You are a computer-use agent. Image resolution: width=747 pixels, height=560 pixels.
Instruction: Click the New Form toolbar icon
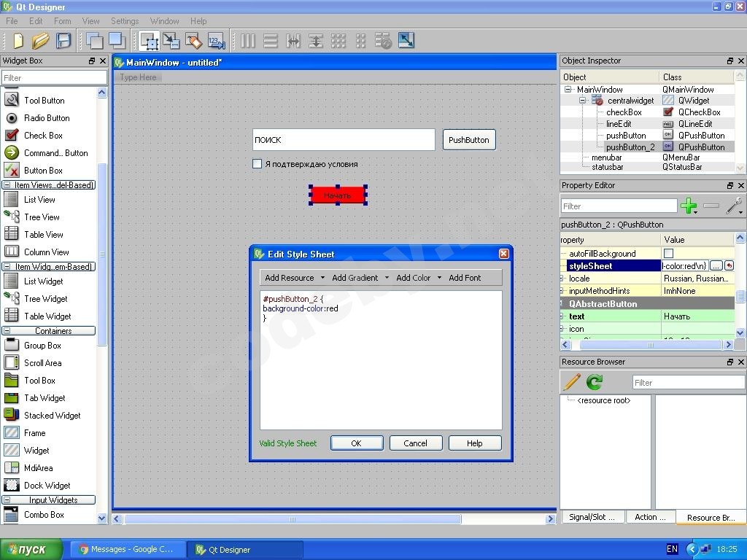coord(18,41)
